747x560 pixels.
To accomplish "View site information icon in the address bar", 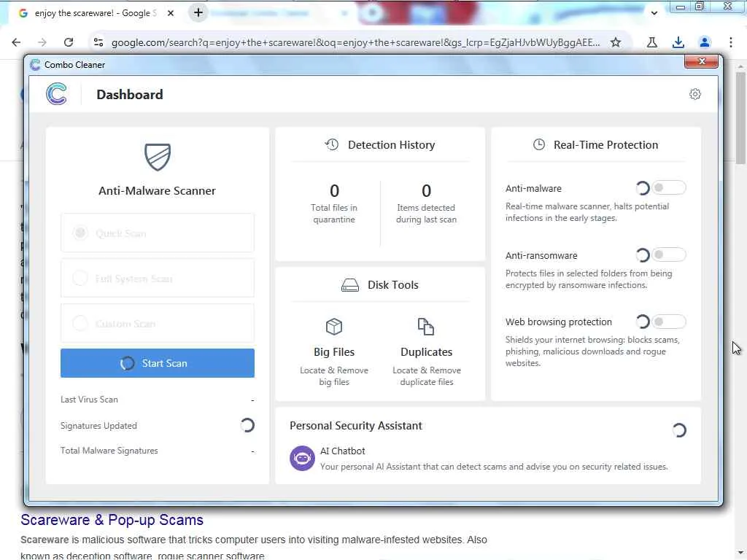I will point(98,42).
